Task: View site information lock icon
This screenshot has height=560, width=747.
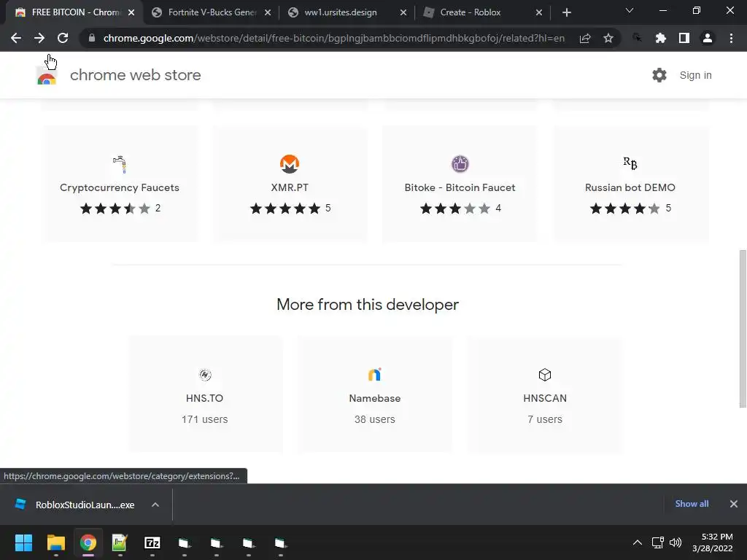Action: (91, 38)
